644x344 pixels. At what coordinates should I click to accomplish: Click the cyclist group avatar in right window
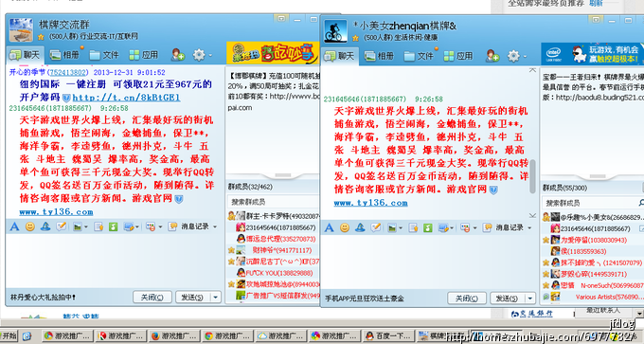pyautogui.click(x=335, y=31)
